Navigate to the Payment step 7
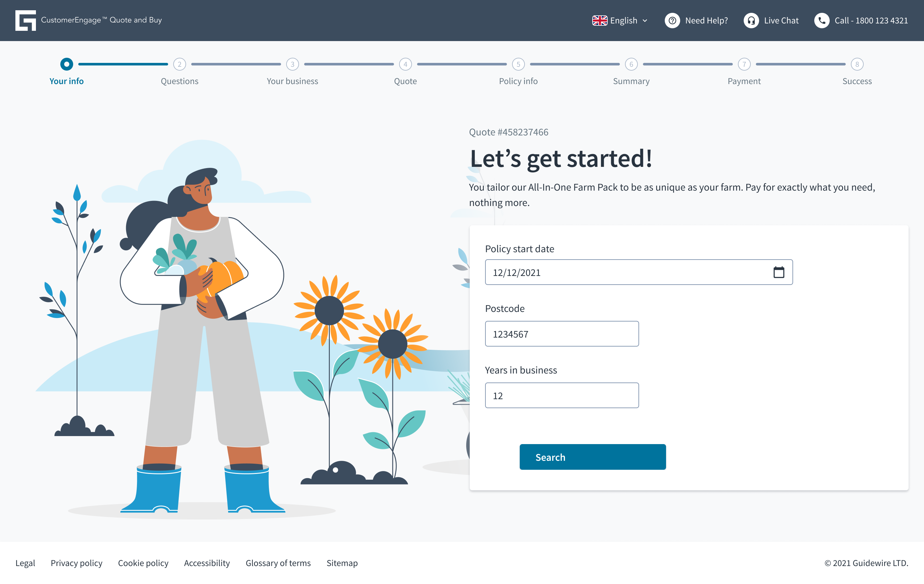Viewport: 924px width, 584px height. click(744, 63)
